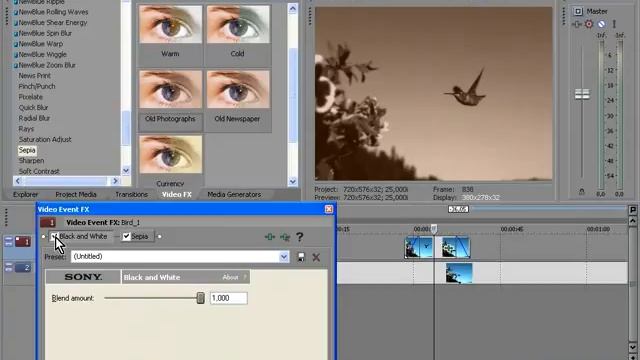Select the Sharpen effect
This screenshot has height=360, width=640.
[31, 161]
